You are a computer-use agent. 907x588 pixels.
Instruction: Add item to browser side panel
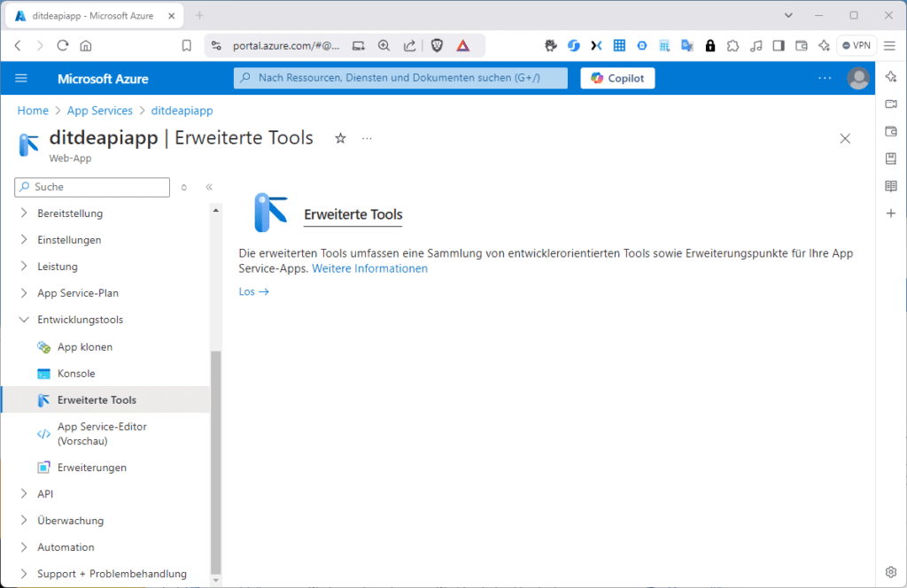tap(891, 213)
